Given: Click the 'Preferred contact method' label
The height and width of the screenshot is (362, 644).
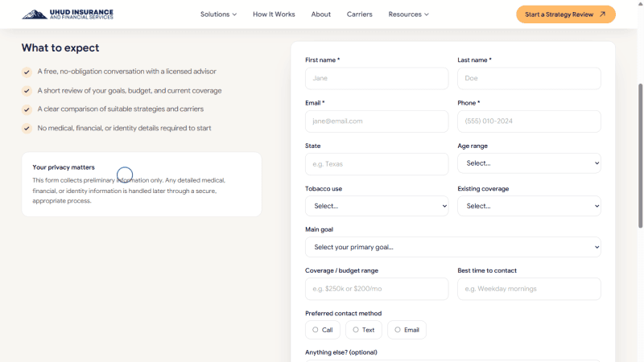Looking at the screenshot, I should (344, 314).
